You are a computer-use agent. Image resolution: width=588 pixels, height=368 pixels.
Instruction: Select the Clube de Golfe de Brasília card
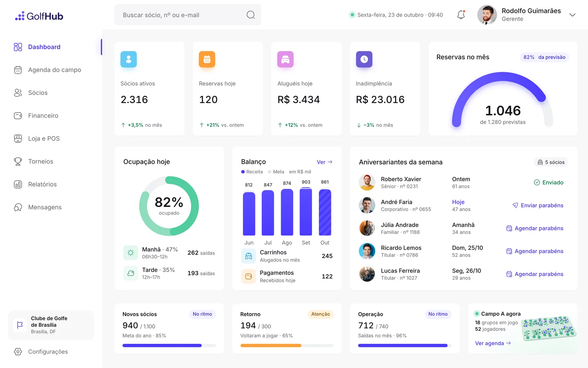point(51,325)
